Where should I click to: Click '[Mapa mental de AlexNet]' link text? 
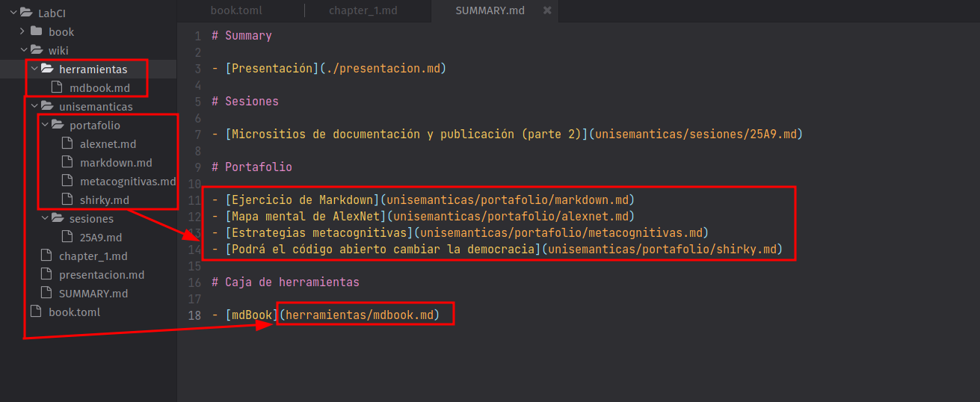point(306,216)
